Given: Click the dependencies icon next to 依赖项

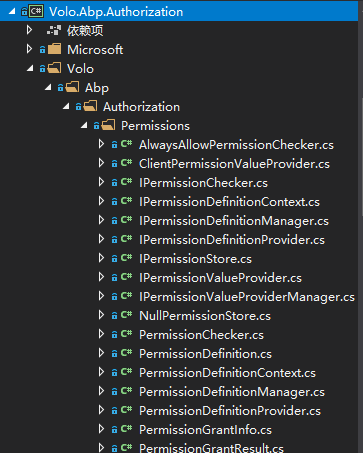Looking at the screenshot, I should [x=54, y=30].
